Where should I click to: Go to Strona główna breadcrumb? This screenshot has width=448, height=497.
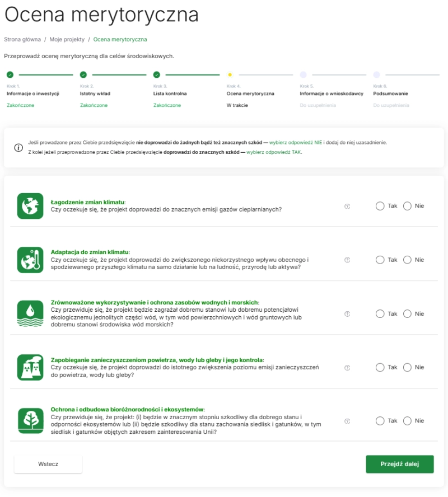(x=22, y=40)
